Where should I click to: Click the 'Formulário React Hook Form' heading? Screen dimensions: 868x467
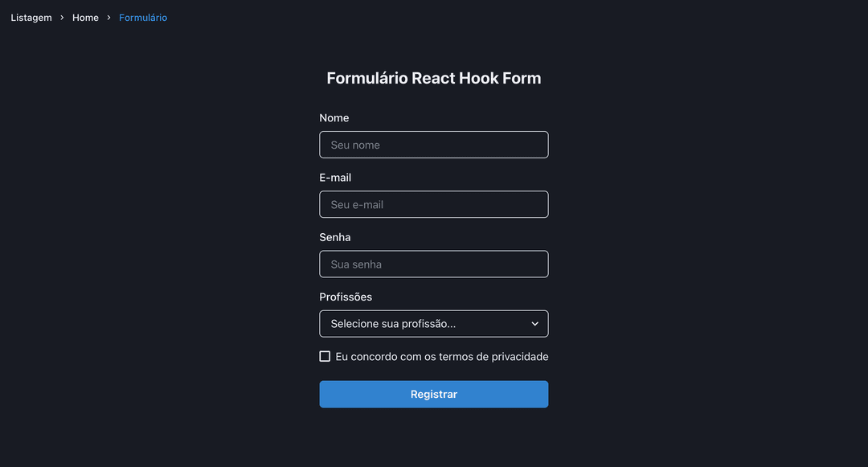434,78
